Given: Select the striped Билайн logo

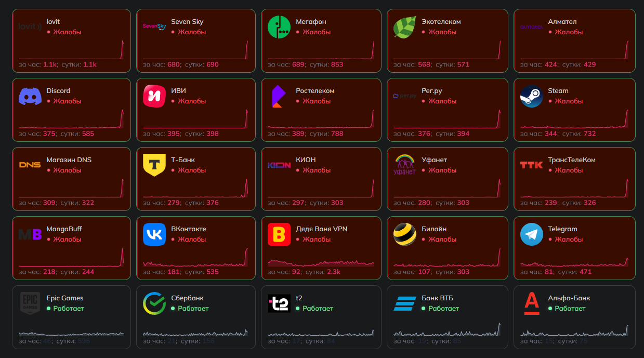Looking at the screenshot, I should click(405, 234).
